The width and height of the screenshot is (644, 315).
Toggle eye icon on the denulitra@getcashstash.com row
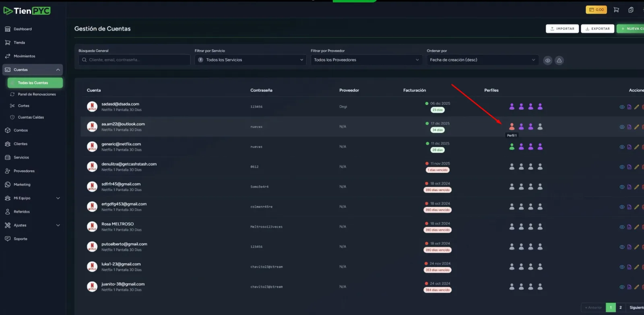(622, 167)
